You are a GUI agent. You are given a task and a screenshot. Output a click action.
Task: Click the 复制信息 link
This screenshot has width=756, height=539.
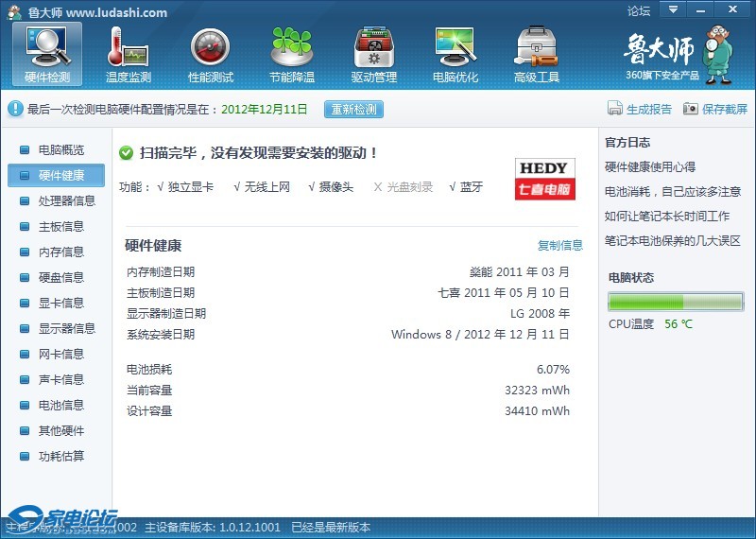tap(560, 246)
